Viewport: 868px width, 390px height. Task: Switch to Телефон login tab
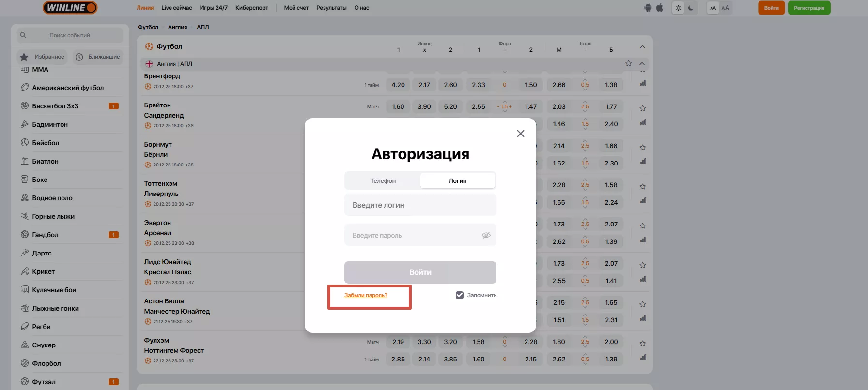pos(383,180)
